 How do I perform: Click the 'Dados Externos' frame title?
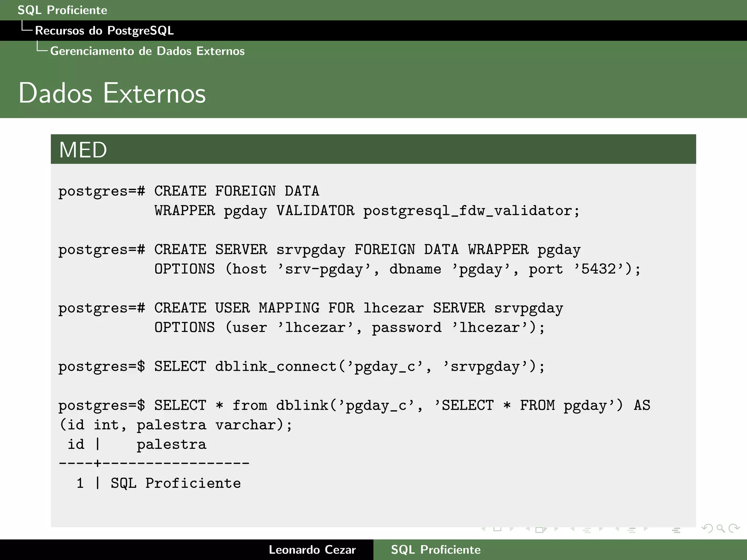pyautogui.click(x=112, y=93)
